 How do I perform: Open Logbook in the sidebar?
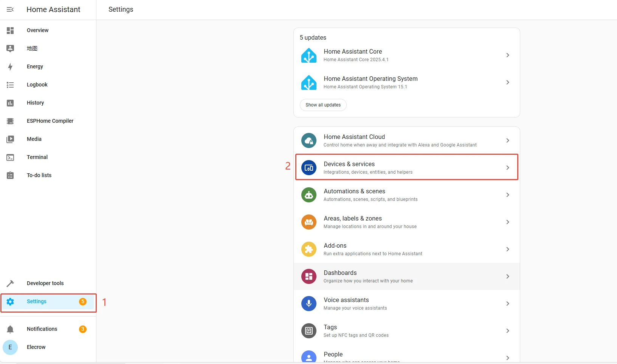coord(37,85)
